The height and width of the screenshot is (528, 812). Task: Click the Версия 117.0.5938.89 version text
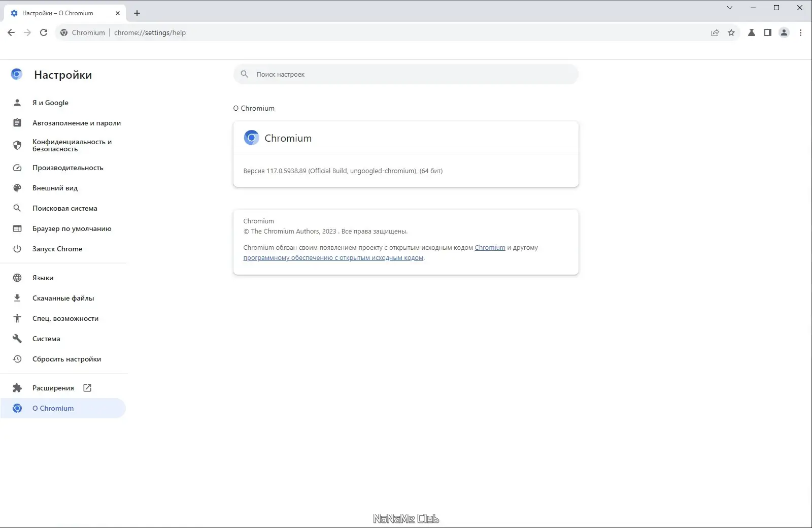click(343, 171)
